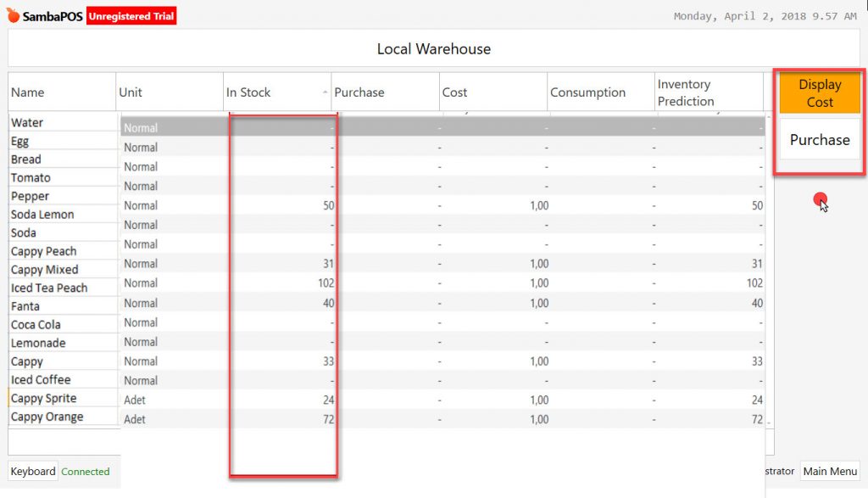
Task: Select the Coca Cola item row
Action: point(63,324)
